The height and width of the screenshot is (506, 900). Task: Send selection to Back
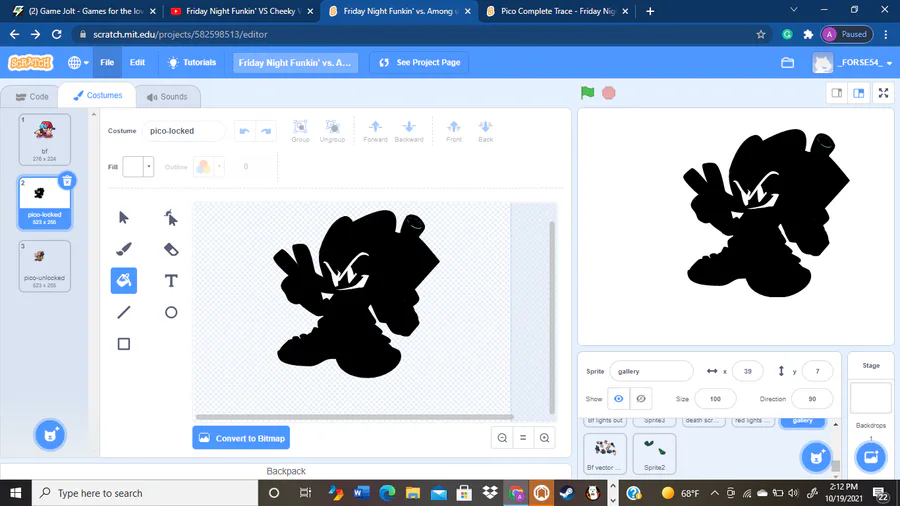tap(486, 131)
